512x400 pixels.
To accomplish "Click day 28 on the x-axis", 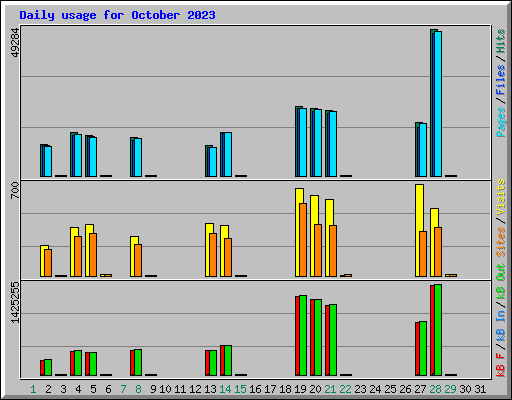I will (435, 389).
